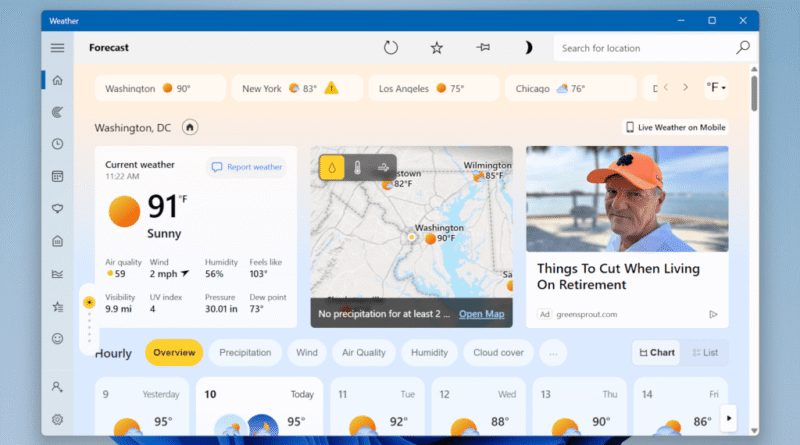The height and width of the screenshot is (445, 800).
Task: Open Live Weather on Mobile
Action: [676, 127]
